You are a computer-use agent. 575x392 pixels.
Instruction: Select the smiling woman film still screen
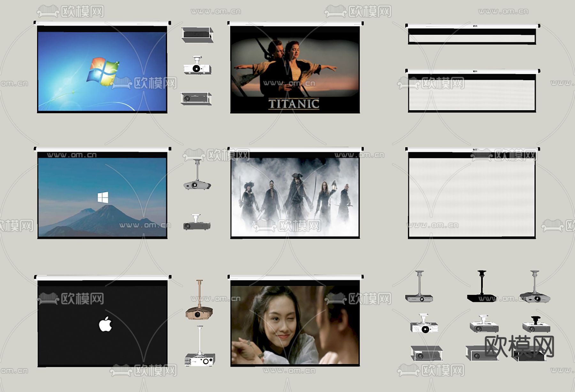coord(295,320)
